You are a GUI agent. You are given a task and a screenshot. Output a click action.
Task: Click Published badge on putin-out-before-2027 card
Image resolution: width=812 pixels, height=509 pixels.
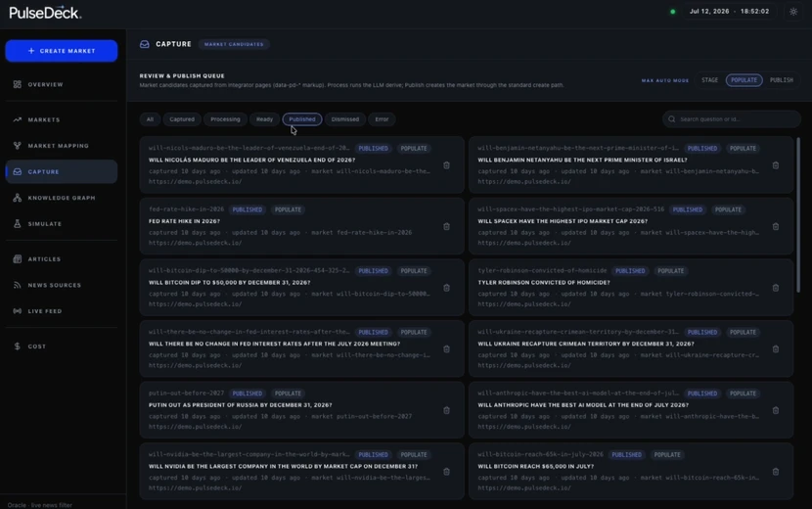[247, 393]
